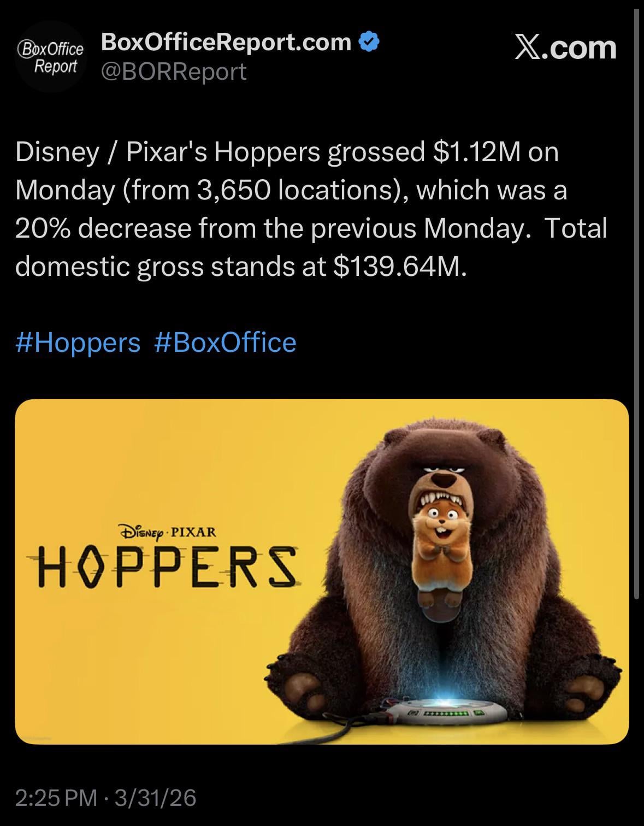
Task: Open the @BORReport handle
Action: click(x=174, y=72)
